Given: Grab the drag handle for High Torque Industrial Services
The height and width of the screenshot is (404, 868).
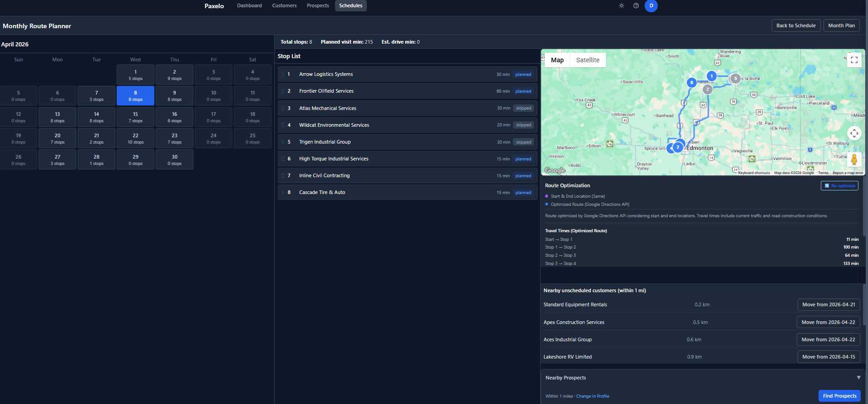Looking at the screenshot, I should (x=283, y=159).
